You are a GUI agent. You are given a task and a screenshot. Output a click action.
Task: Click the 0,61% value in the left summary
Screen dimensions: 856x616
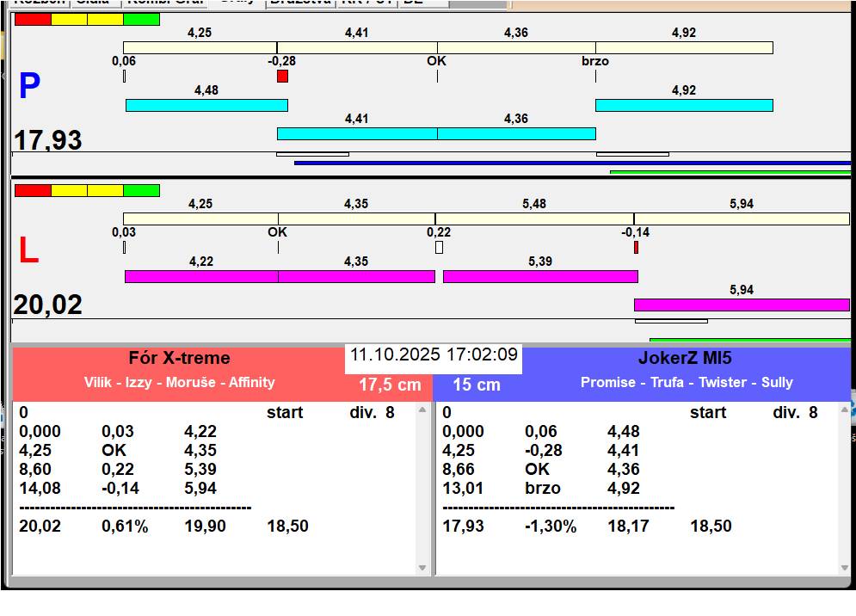pos(125,526)
